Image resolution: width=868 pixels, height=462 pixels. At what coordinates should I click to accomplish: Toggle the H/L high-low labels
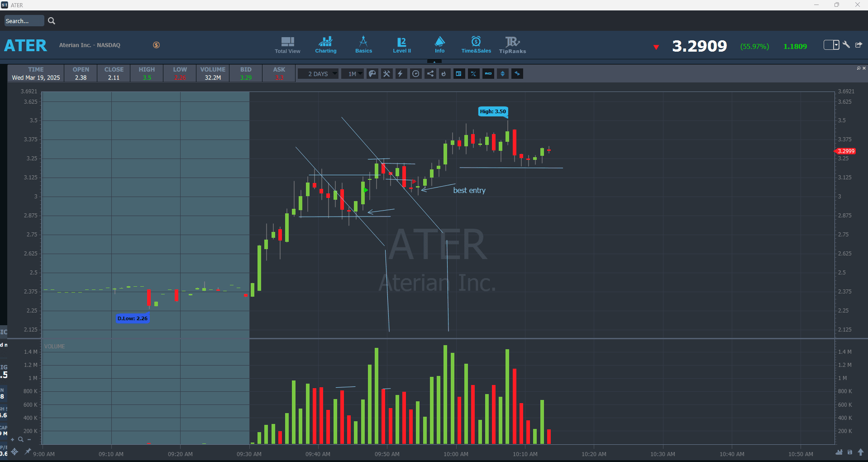point(473,73)
